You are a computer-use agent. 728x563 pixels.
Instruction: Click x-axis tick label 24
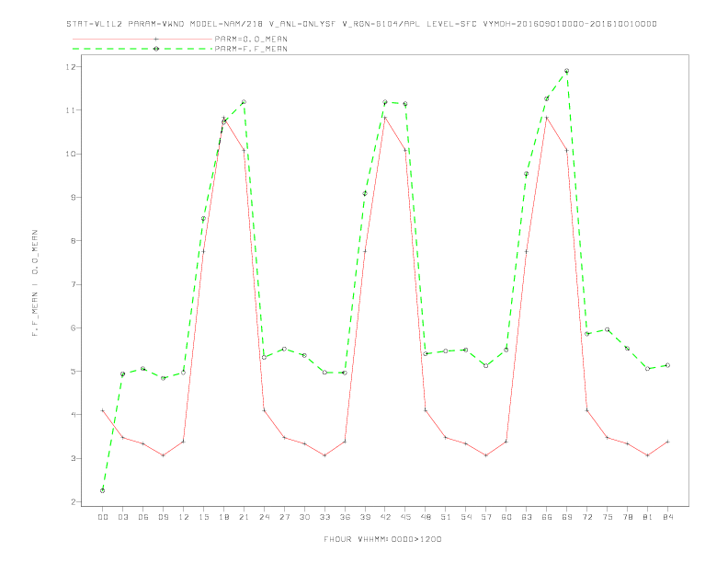[264, 517]
